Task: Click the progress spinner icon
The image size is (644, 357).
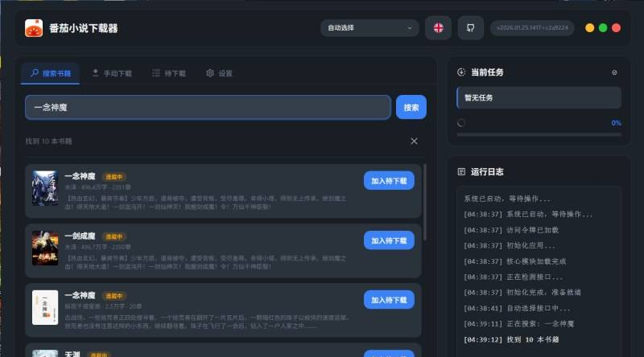Action: pos(461,123)
